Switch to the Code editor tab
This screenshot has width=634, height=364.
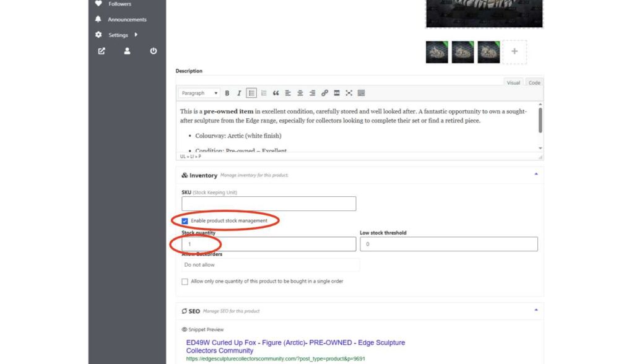[x=534, y=82]
